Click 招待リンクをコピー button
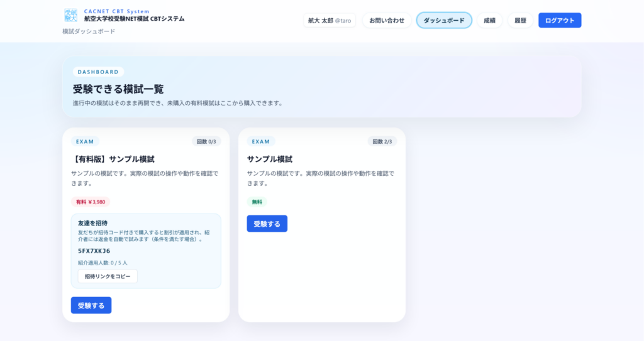 tap(108, 276)
